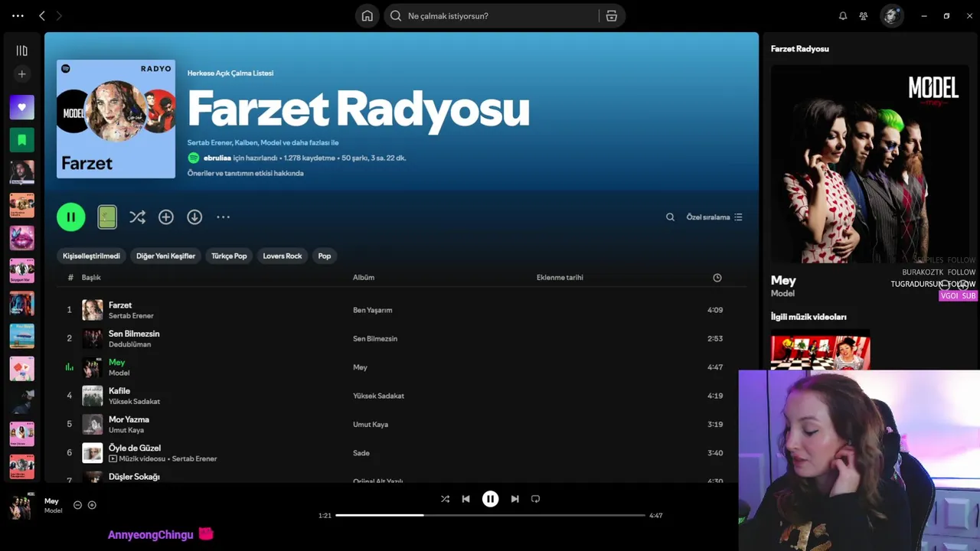Open Liked Songs purple heart tile
The height and width of the screenshot is (551, 980).
click(21, 107)
